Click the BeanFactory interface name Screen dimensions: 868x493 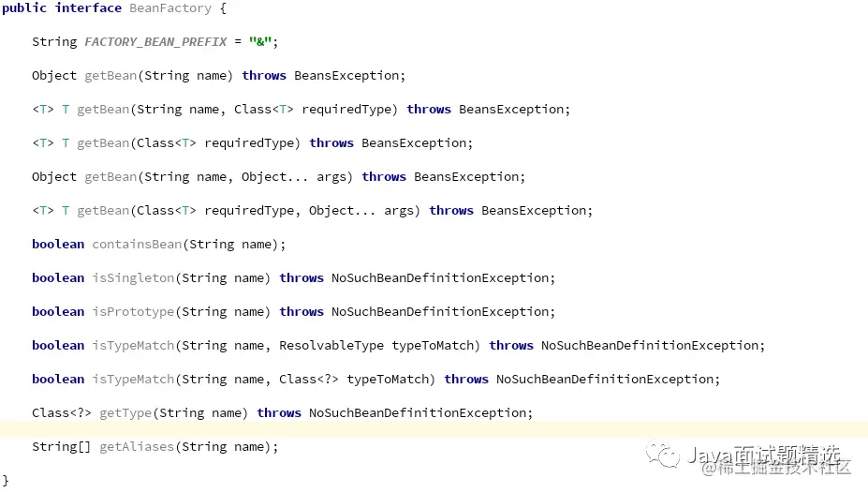click(x=170, y=8)
